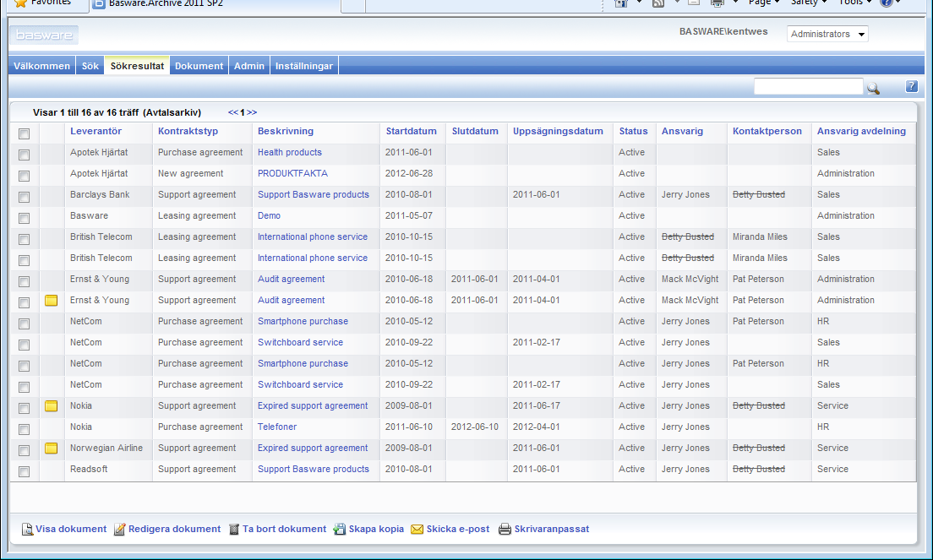Click the Mack McVight cell in note-icon row
The image size is (933, 560).
[x=690, y=300]
